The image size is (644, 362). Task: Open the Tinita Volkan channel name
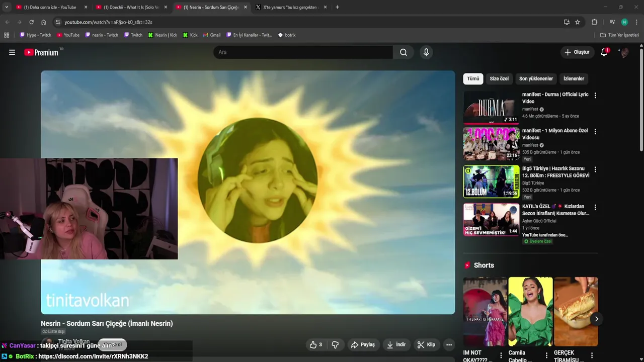[74, 341]
